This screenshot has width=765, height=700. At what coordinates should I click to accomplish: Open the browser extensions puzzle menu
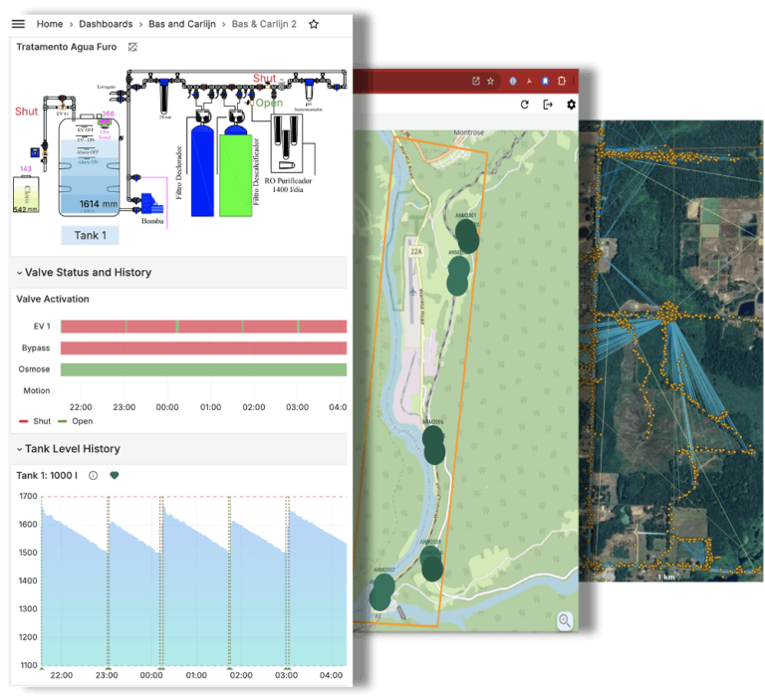coord(562,81)
